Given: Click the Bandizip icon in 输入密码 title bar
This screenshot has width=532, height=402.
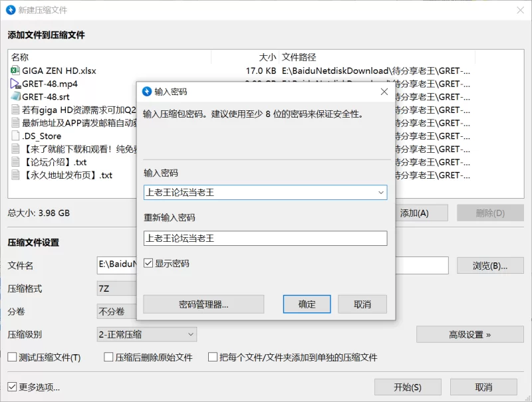Looking at the screenshot, I should tap(147, 92).
